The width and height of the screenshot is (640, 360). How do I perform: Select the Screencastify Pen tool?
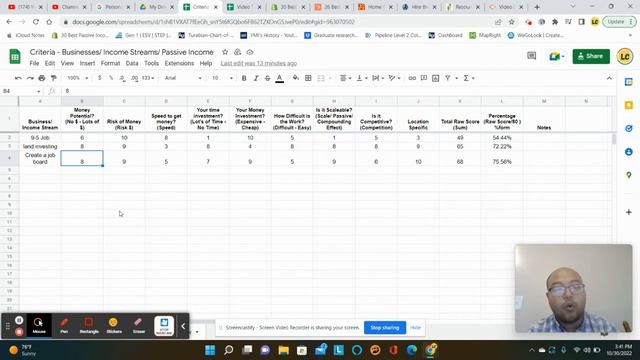pyautogui.click(x=64, y=326)
